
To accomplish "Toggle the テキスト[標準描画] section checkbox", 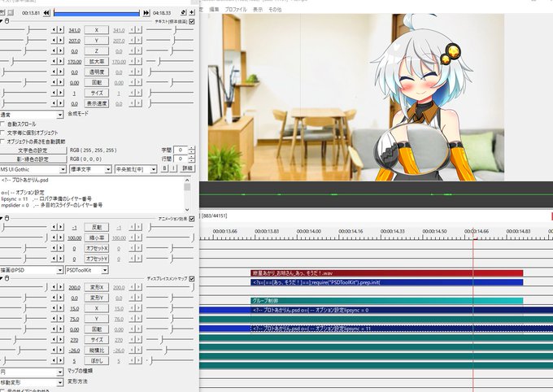I will [x=192, y=21].
